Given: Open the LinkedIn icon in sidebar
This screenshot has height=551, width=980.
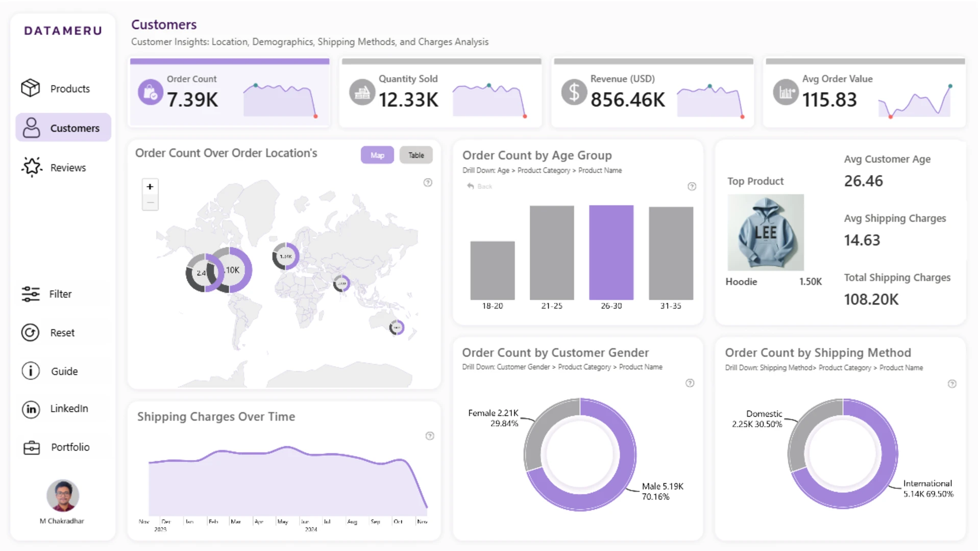Looking at the screenshot, I should pyautogui.click(x=31, y=409).
